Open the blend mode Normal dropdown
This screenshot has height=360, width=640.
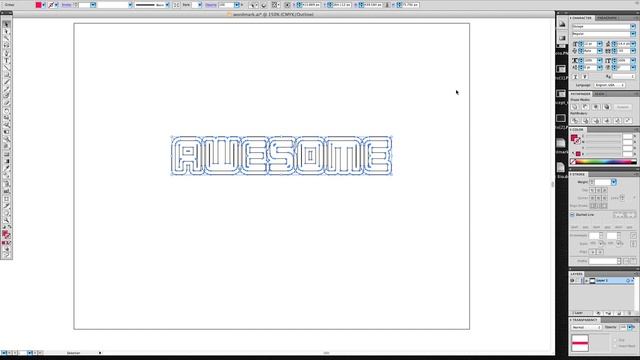click(x=587, y=327)
